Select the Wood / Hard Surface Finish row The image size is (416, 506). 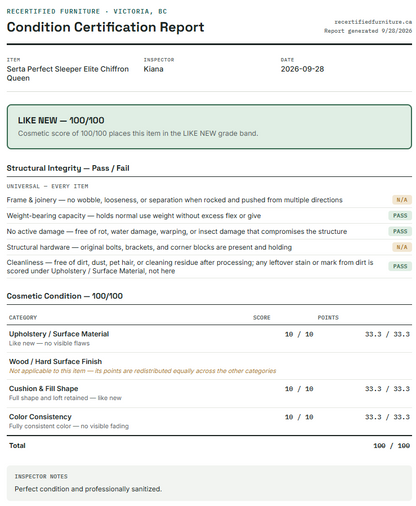pos(209,366)
